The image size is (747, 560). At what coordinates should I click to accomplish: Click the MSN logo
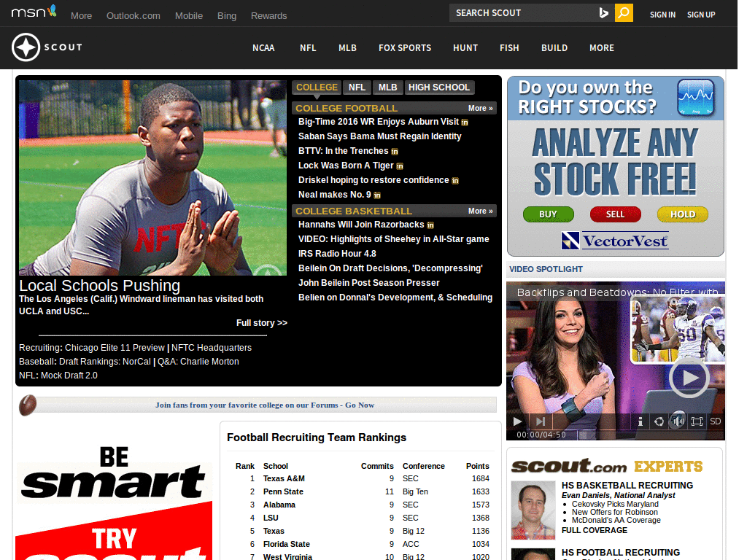(x=34, y=12)
